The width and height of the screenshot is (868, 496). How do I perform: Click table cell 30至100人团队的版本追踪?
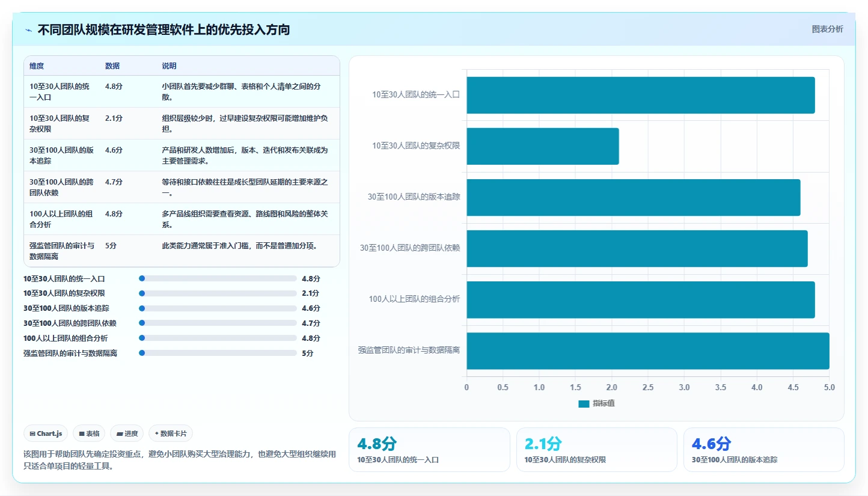point(61,156)
